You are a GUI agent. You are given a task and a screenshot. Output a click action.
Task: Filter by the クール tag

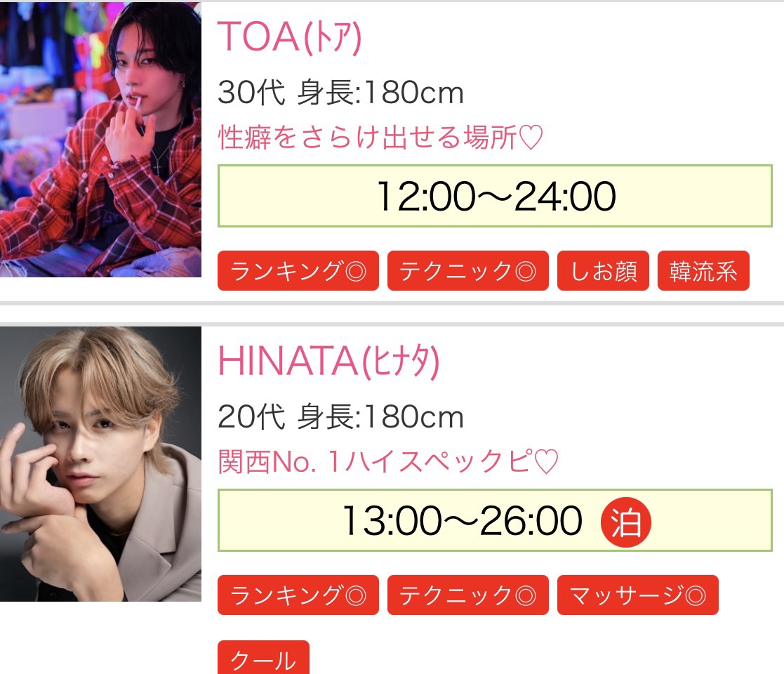[263, 659]
